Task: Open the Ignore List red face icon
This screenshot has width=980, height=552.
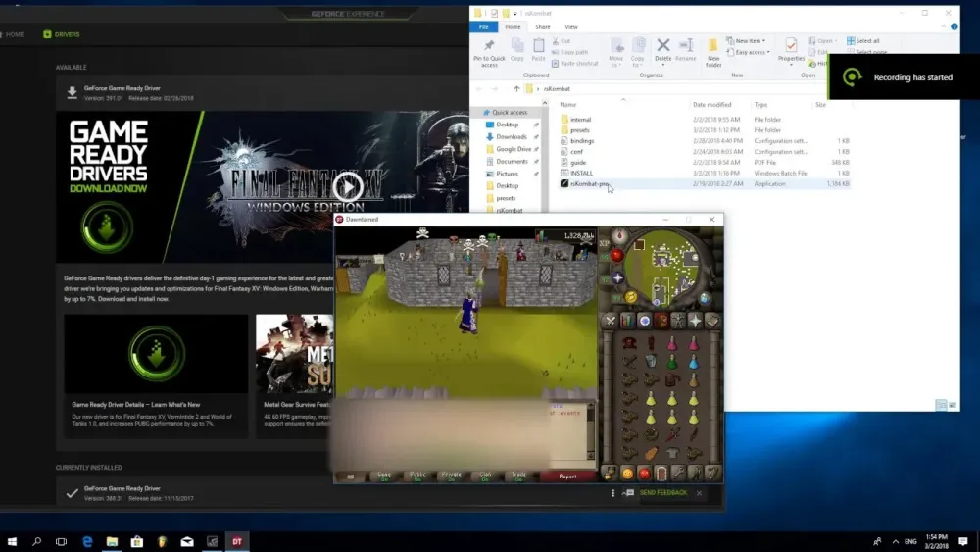Action: point(644,474)
